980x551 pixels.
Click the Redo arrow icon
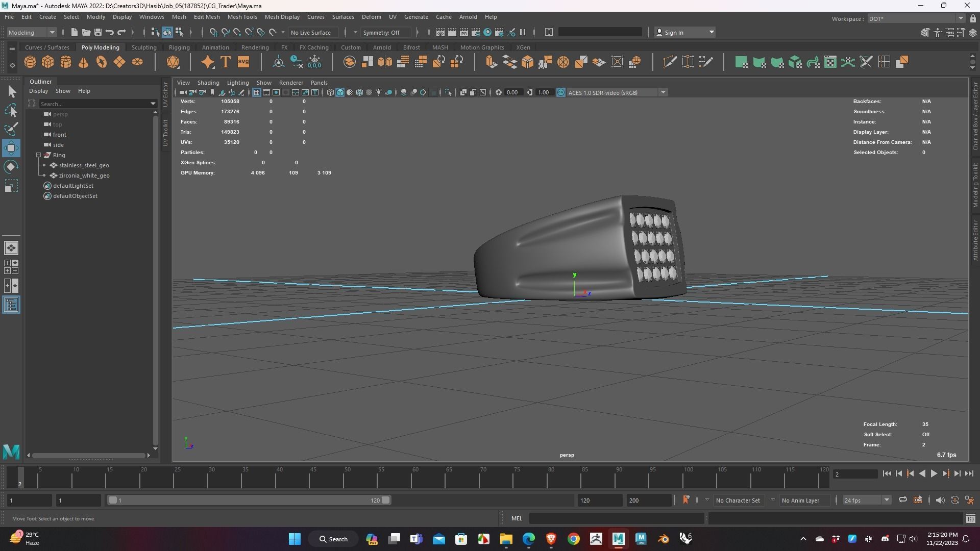coord(121,32)
